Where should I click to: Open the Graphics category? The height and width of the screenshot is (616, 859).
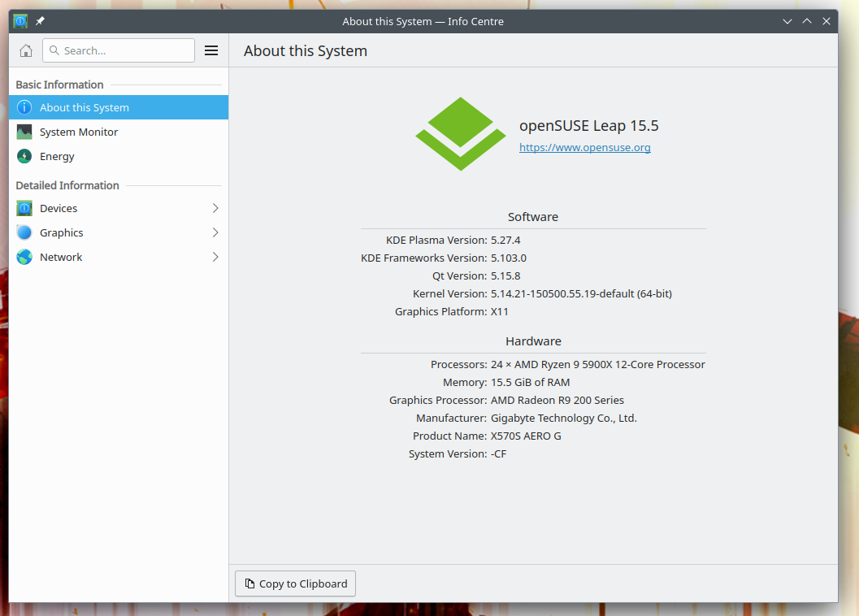pos(119,232)
